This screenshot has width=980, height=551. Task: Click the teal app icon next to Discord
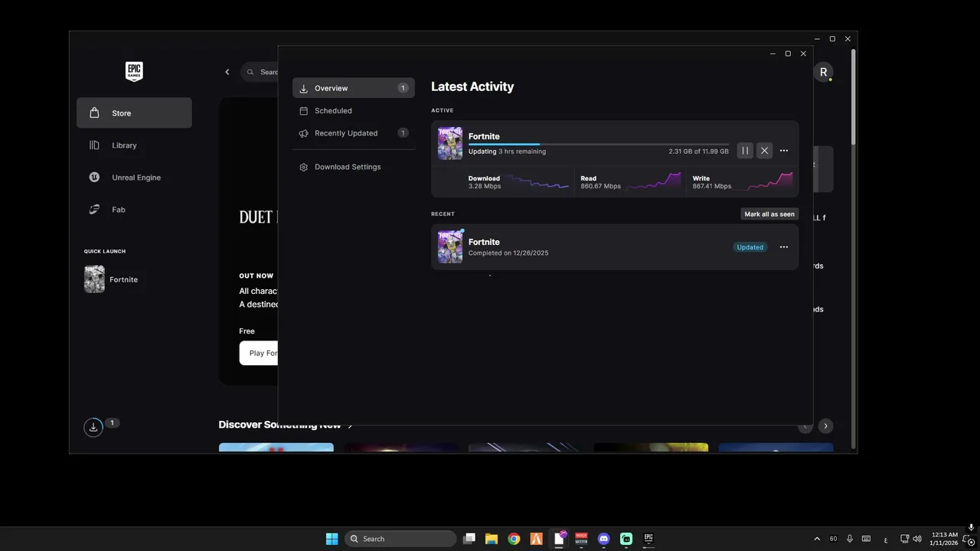coord(626,539)
